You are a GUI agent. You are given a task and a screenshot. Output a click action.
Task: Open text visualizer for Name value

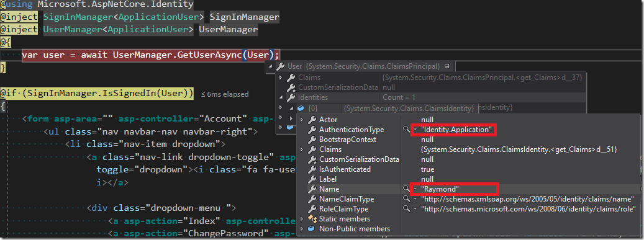[x=406, y=189]
